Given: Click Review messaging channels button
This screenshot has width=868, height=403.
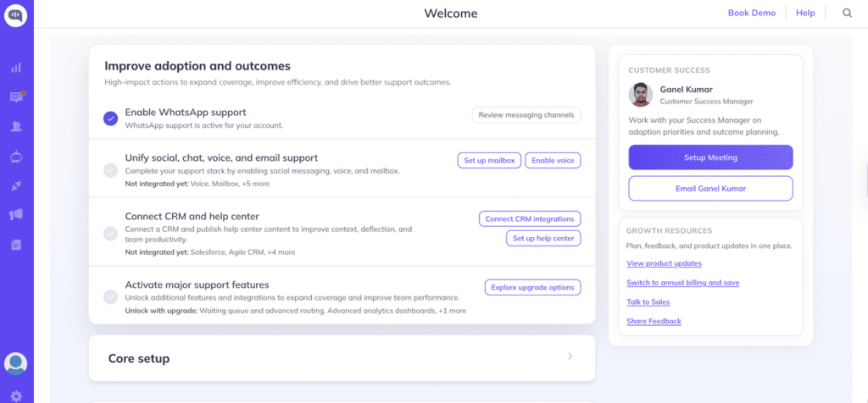Looking at the screenshot, I should pyautogui.click(x=526, y=115).
